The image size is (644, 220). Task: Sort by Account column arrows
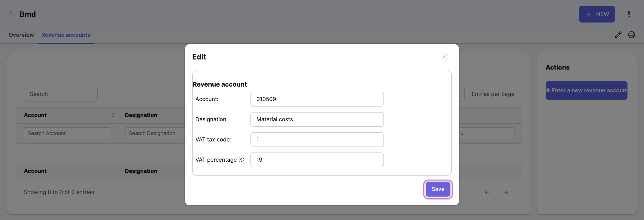point(113,115)
